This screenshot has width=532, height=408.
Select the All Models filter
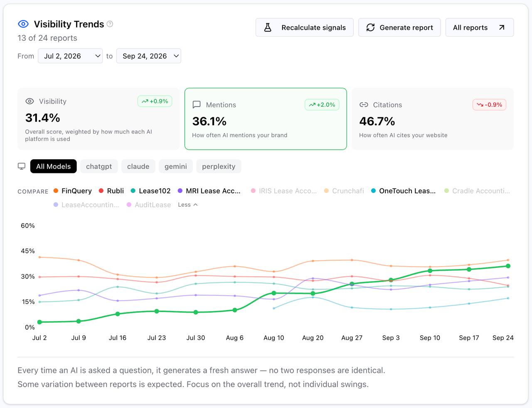pyautogui.click(x=54, y=166)
